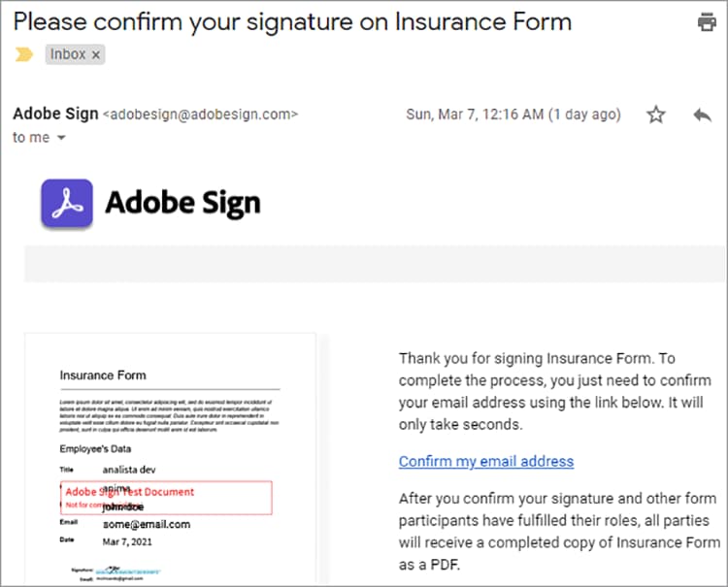Open the "Confirm my email address" link

tap(485, 461)
